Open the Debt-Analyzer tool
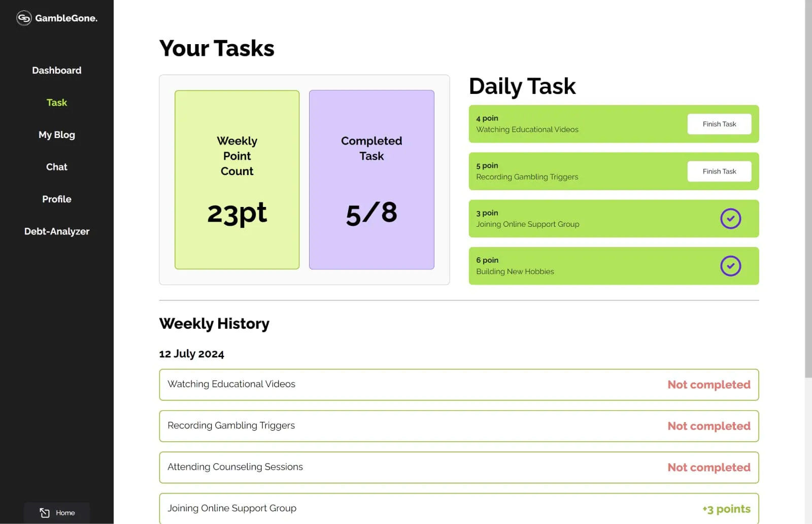 pyautogui.click(x=56, y=231)
